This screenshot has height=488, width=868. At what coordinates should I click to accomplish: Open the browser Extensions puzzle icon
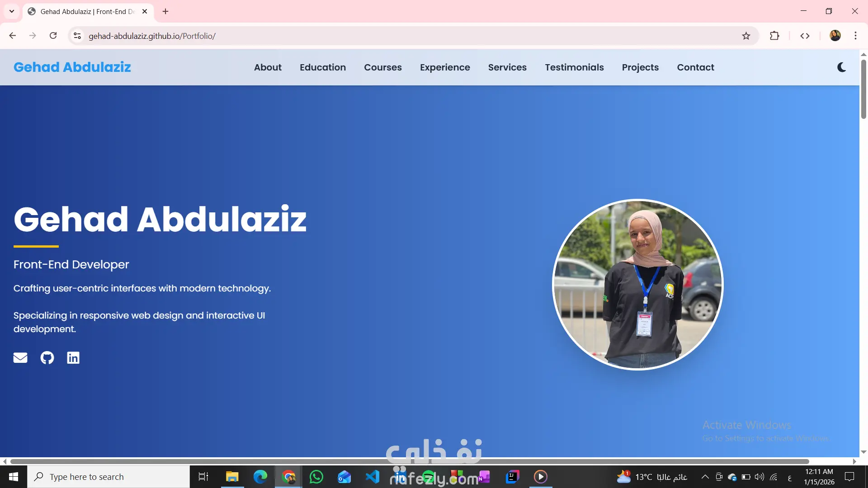pyautogui.click(x=774, y=36)
